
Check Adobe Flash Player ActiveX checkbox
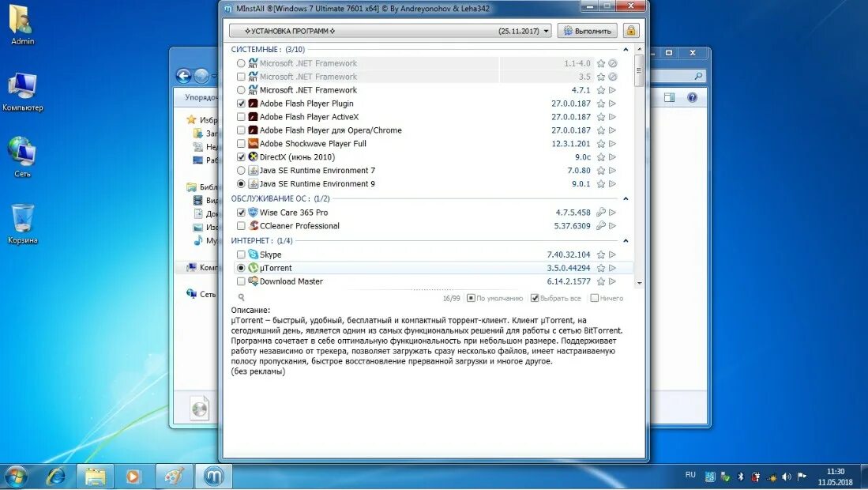coord(241,117)
